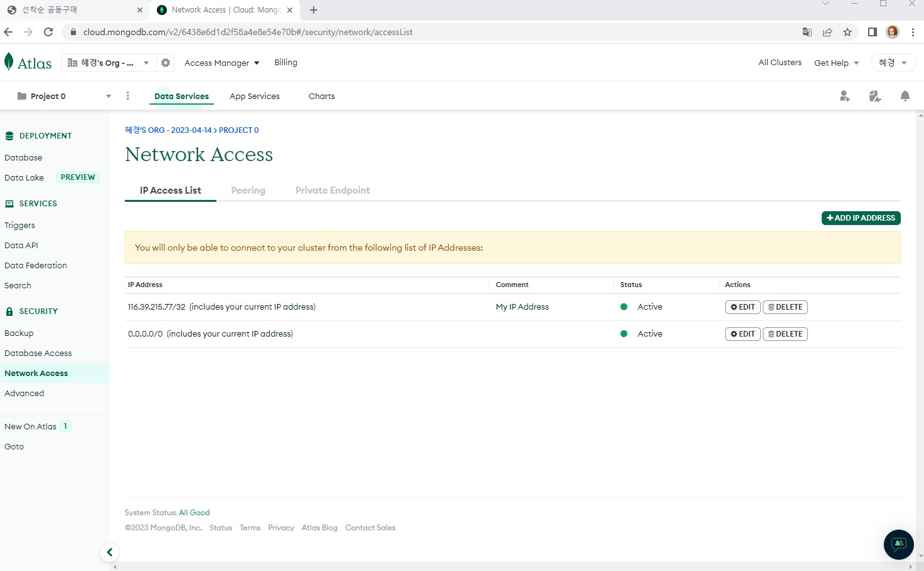Screen dimensions: 924x571
Task: Open the Access Manager dropdown
Action: click(x=221, y=63)
